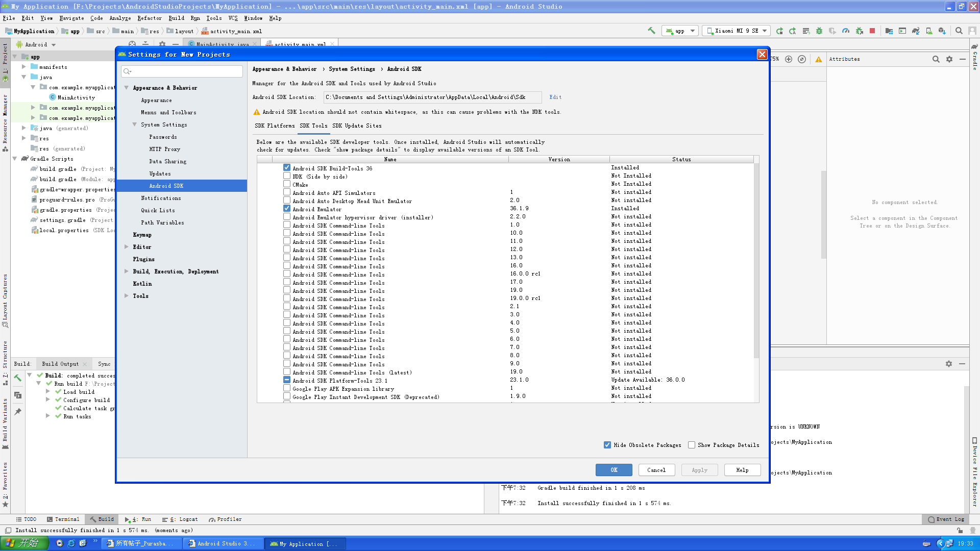Expand Build, Execution, Deployment group
Viewport: 980px width, 551px height.
[126, 271]
